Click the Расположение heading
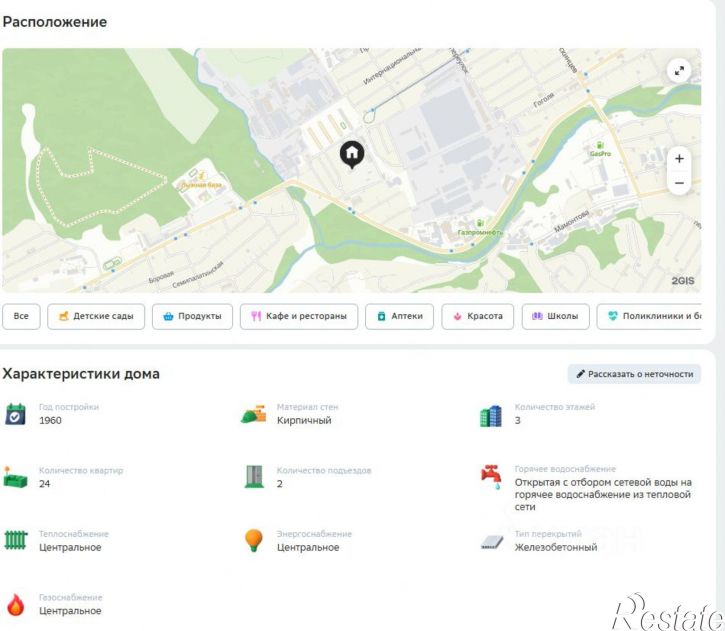The height and width of the screenshot is (631, 725). click(55, 22)
